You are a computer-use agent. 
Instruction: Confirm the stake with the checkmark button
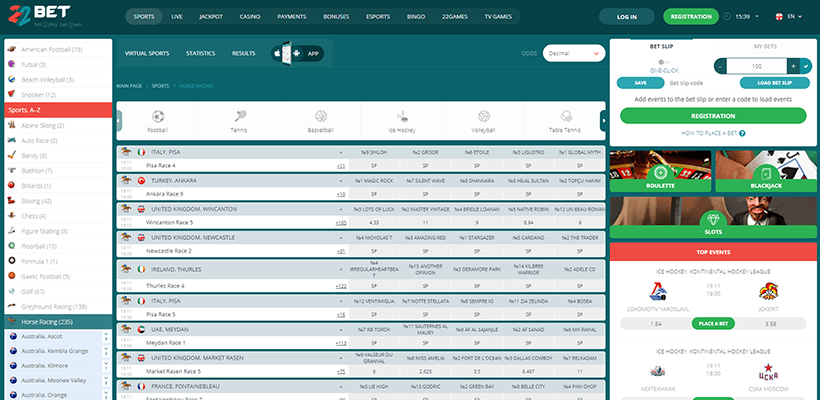(808, 64)
